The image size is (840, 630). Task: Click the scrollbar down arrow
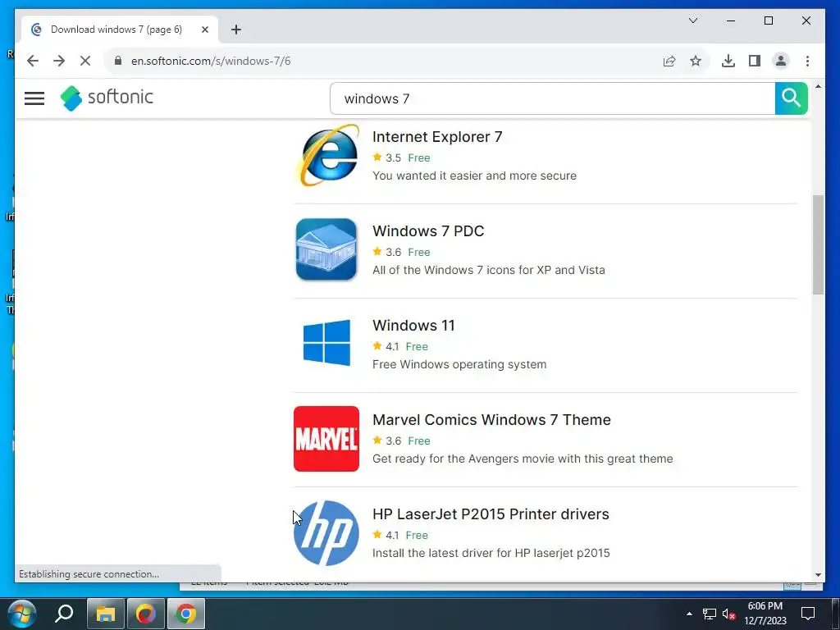pos(818,575)
